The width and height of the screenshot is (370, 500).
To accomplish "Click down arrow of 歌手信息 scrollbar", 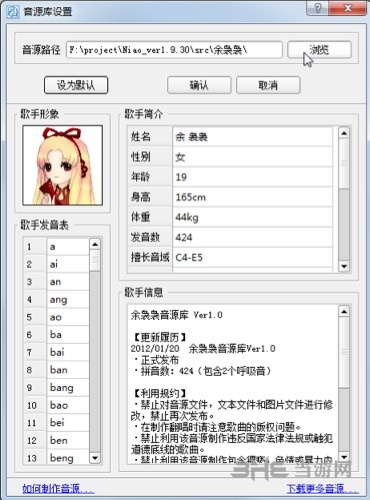I will 344,457.
